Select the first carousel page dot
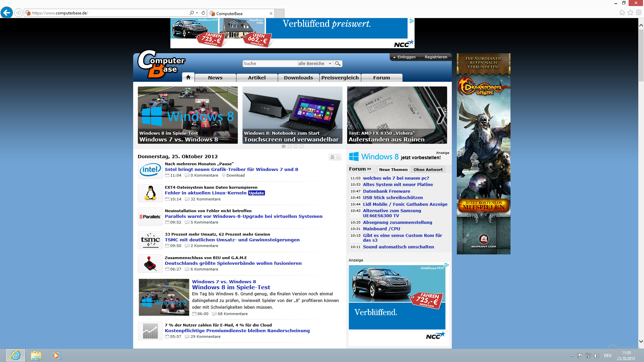Viewport: 644px width, 362px height. coord(284,146)
